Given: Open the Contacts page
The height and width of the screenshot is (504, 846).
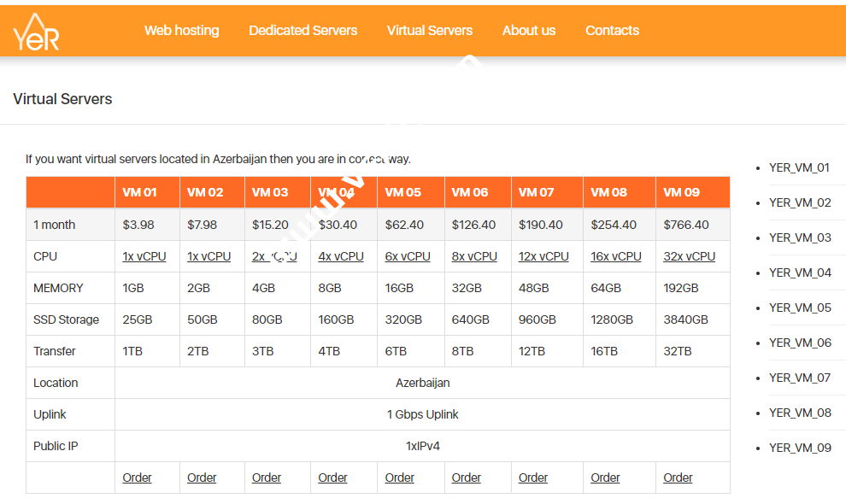Looking at the screenshot, I should (x=612, y=31).
